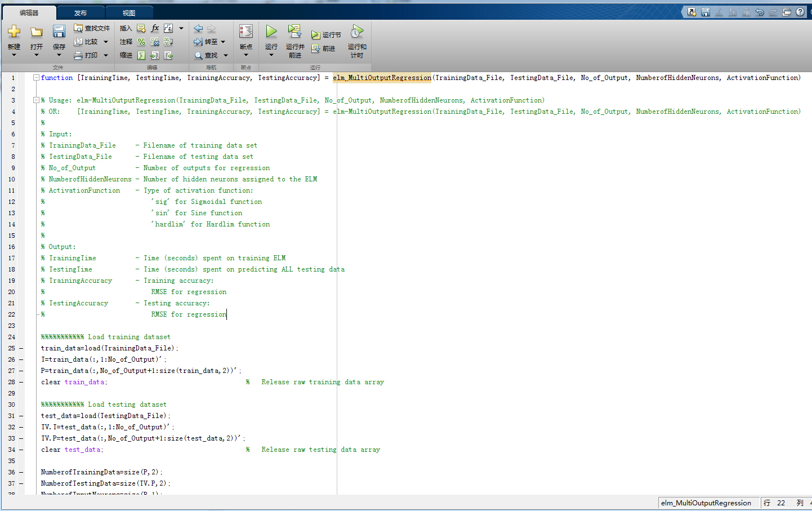This screenshot has width=812, height=511.
Task: Toggle breakpoint dash on line 36
Action: [x=21, y=472]
